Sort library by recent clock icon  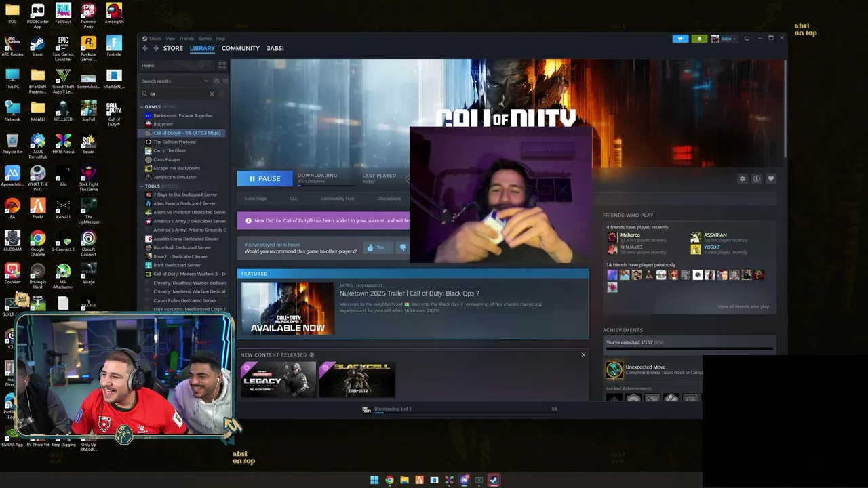[x=217, y=81]
